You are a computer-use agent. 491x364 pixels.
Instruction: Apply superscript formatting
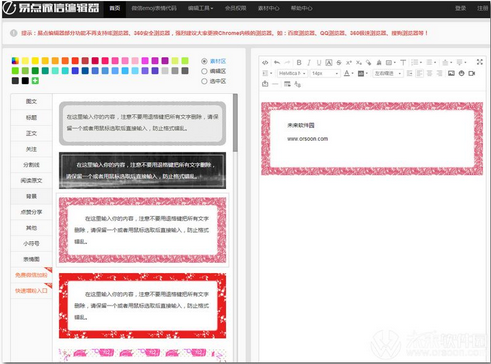(349, 62)
